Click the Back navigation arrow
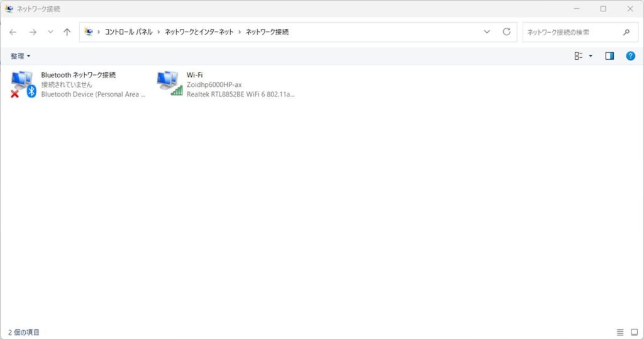The width and height of the screenshot is (644, 340). tap(13, 32)
